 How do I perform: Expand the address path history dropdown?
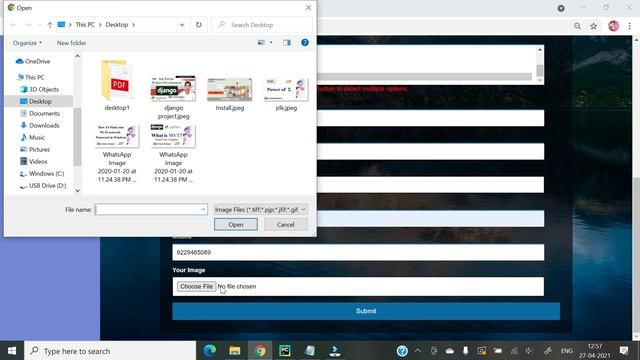click(x=182, y=25)
